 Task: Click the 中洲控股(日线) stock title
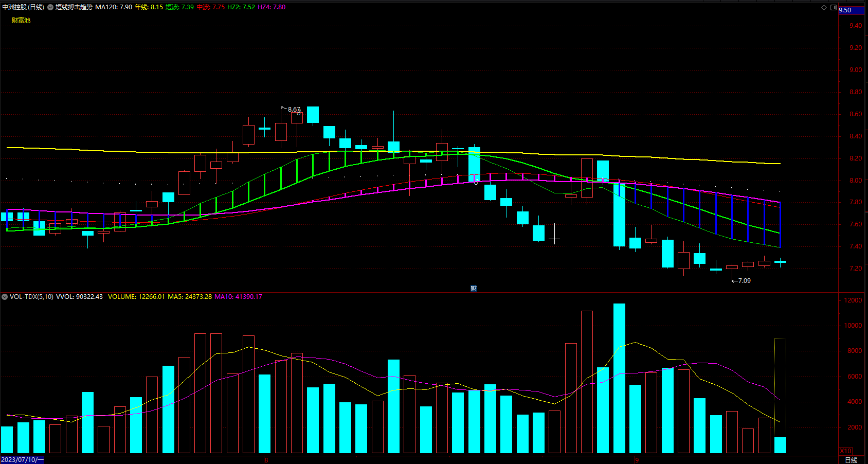[23, 7]
